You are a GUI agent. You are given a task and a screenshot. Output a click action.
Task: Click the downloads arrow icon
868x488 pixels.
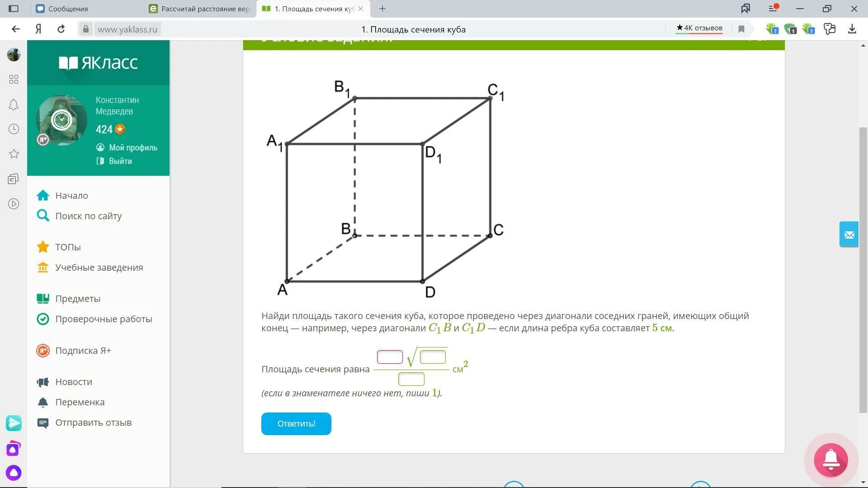[x=852, y=29]
